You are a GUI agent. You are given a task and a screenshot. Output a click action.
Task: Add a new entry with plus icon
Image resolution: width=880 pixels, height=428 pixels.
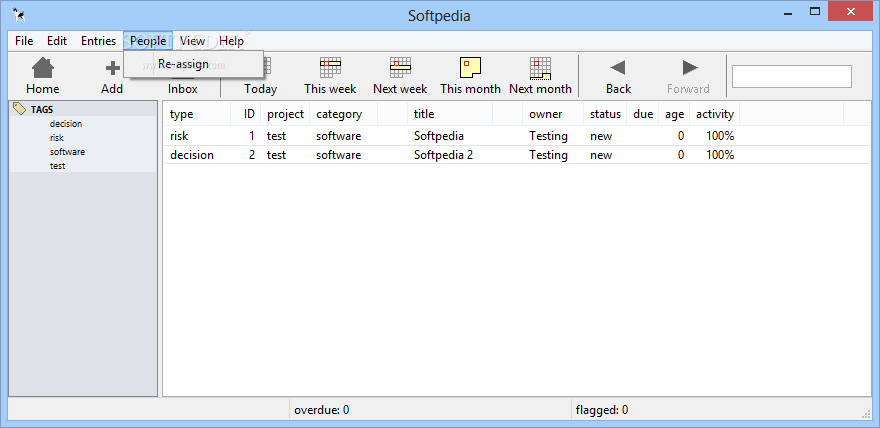(x=112, y=76)
